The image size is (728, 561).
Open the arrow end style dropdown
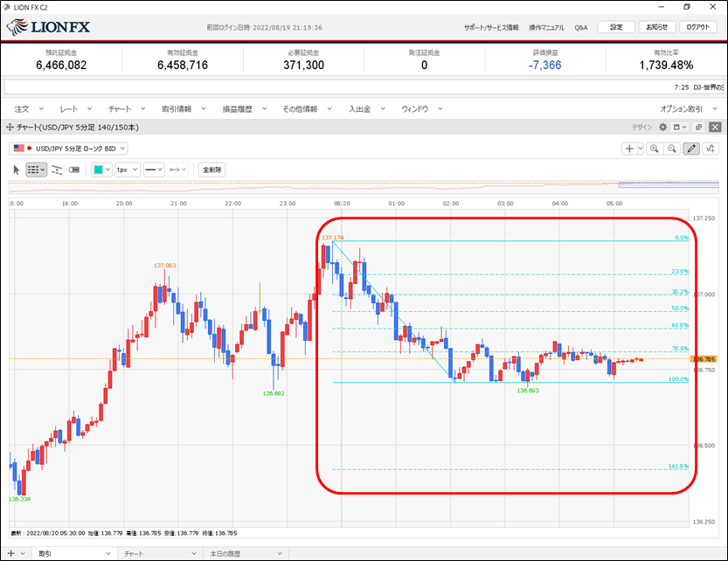coord(177,170)
